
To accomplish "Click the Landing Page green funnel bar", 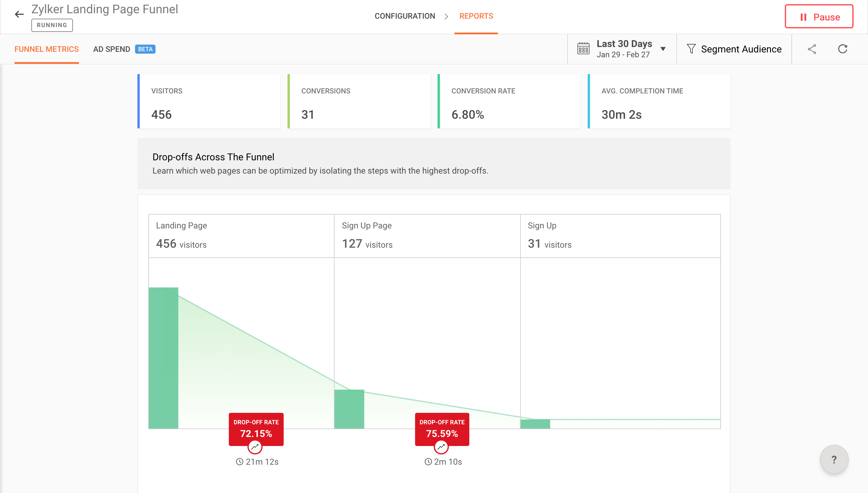I will [164, 358].
